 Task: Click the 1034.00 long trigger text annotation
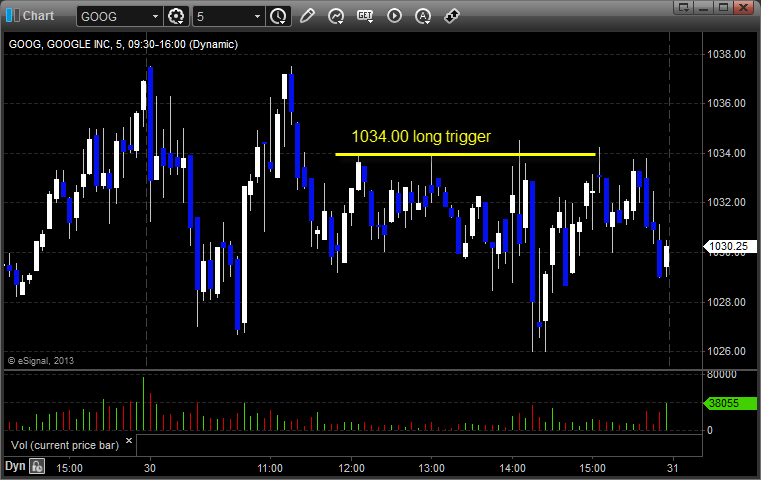tap(421, 136)
